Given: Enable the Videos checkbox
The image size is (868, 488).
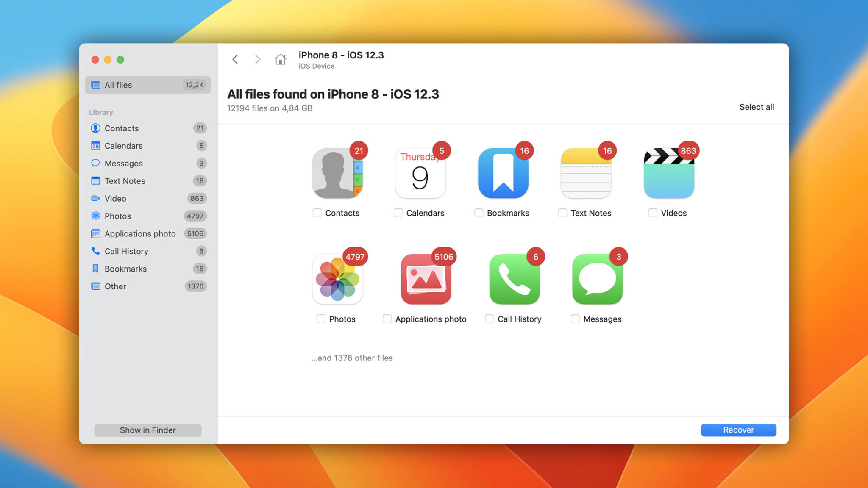Looking at the screenshot, I should pyautogui.click(x=652, y=213).
